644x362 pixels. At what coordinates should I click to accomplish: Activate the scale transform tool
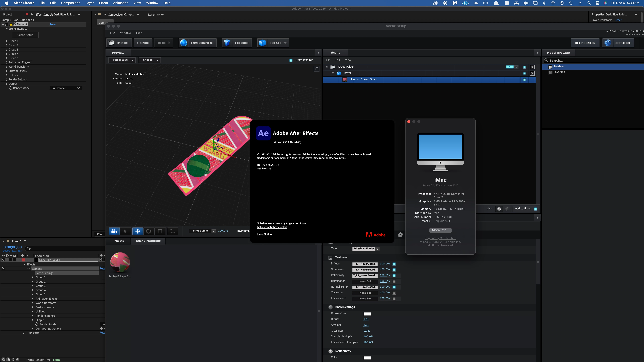pos(160,231)
